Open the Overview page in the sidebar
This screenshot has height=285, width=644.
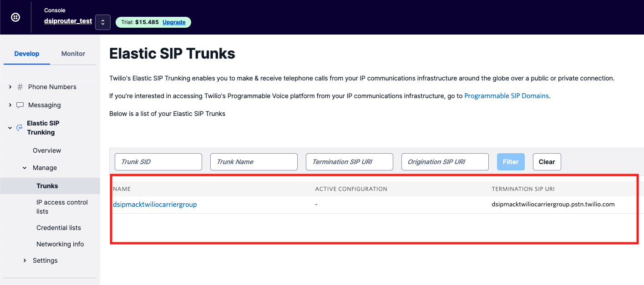tap(47, 150)
